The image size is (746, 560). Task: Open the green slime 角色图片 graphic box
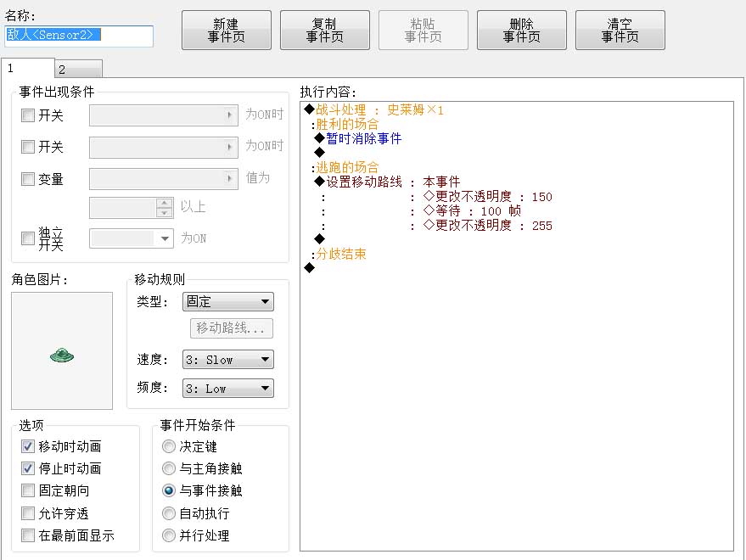(62, 350)
